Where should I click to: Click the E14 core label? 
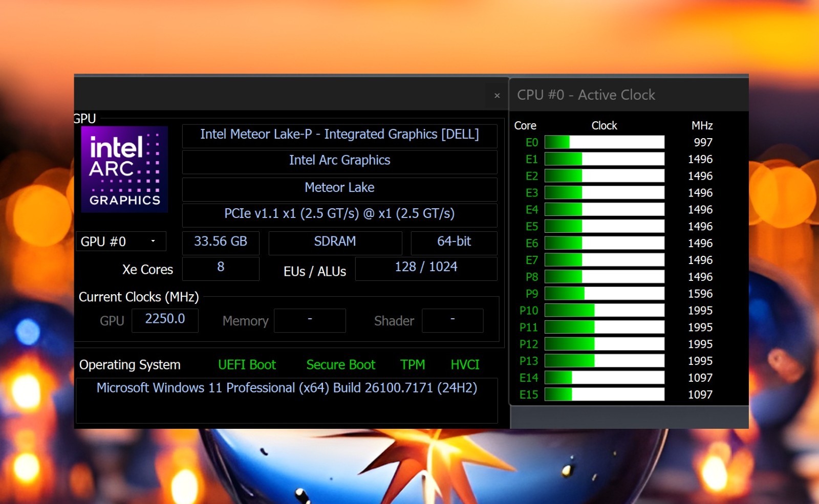[529, 378]
